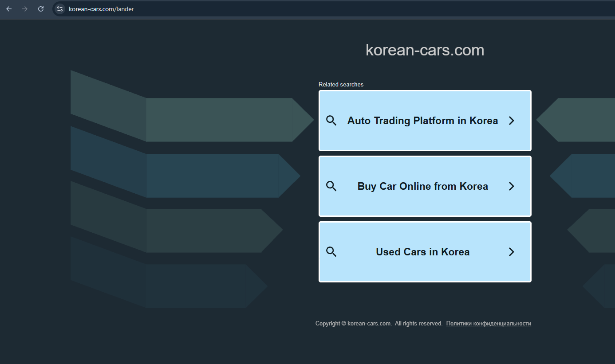
Task: Select the Auto Trading Platform in Korea search
Action: click(422, 120)
